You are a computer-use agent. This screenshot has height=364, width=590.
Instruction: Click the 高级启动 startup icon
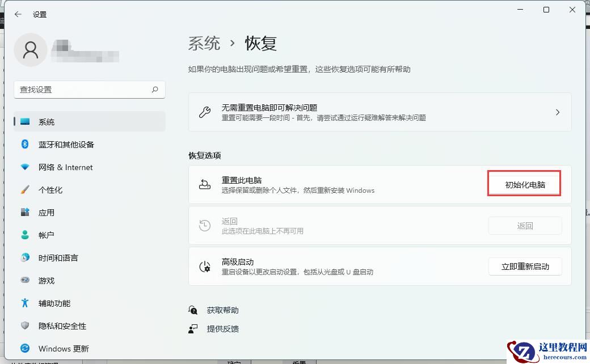pyautogui.click(x=204, y=265)
